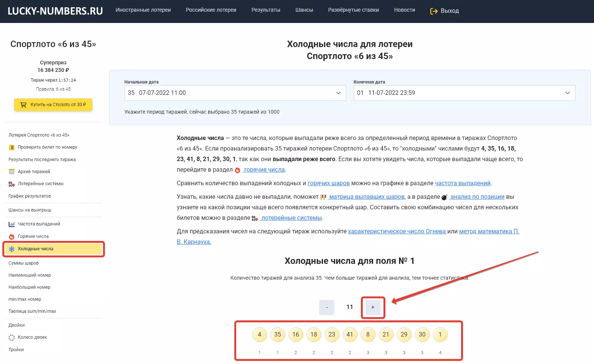Image resolution: width=594 pixels, height=364 pixels.
Task: Click the heading Холодные числа для поля № 1
Action: pos(349,261)
